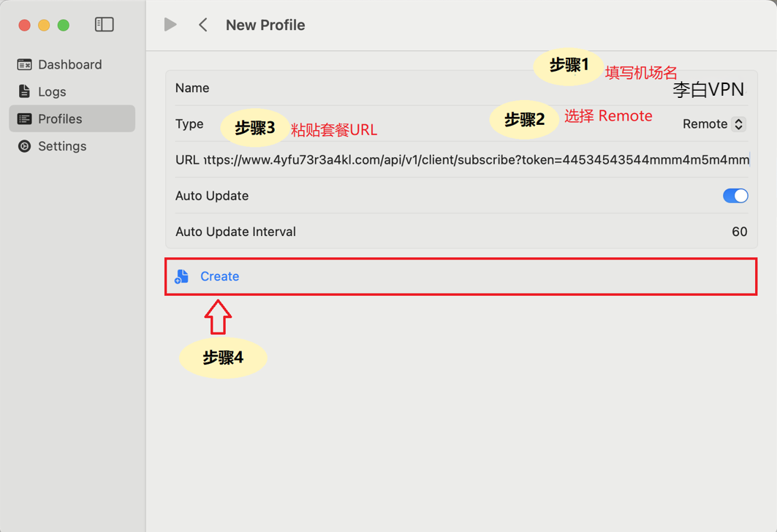The image size is (777, 532).
Task: Close the window with the red button
Action: tap(24, 25)
